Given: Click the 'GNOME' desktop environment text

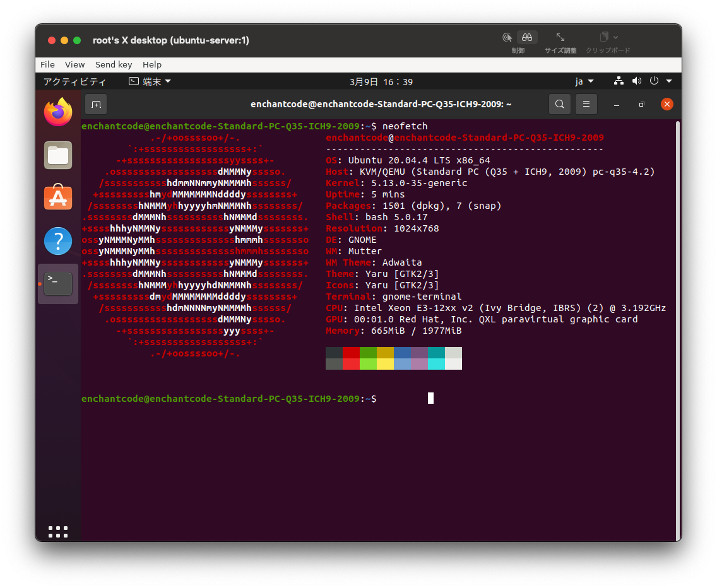Looking at the screenshot, I should (363, 240).
